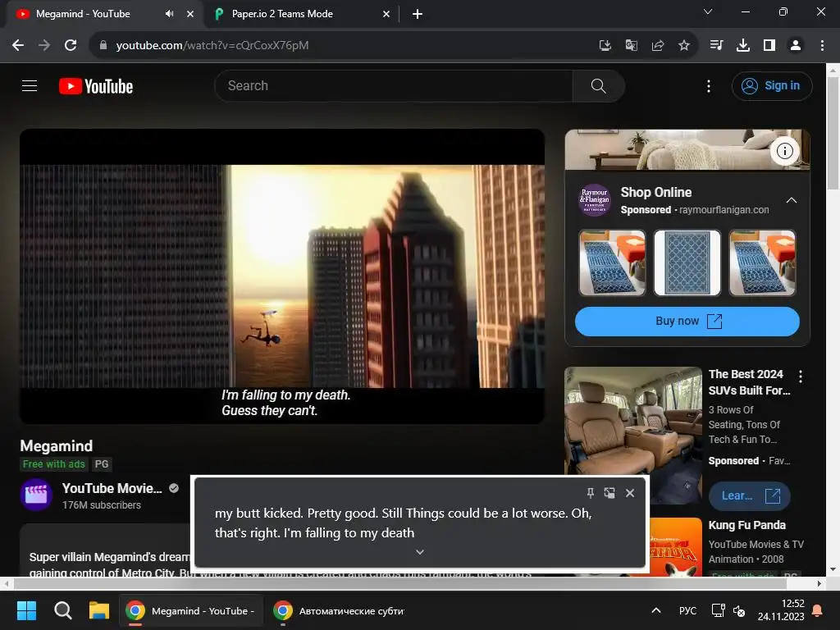Open the Raymour & Flanigan logo
Viewport: 840px width, 630px height.
(595, 200)
